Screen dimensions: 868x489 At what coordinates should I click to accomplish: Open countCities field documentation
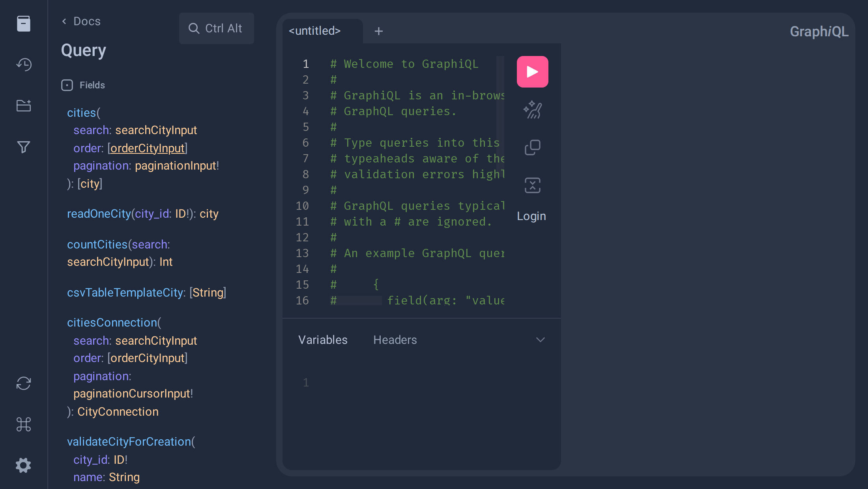(97, 244)
